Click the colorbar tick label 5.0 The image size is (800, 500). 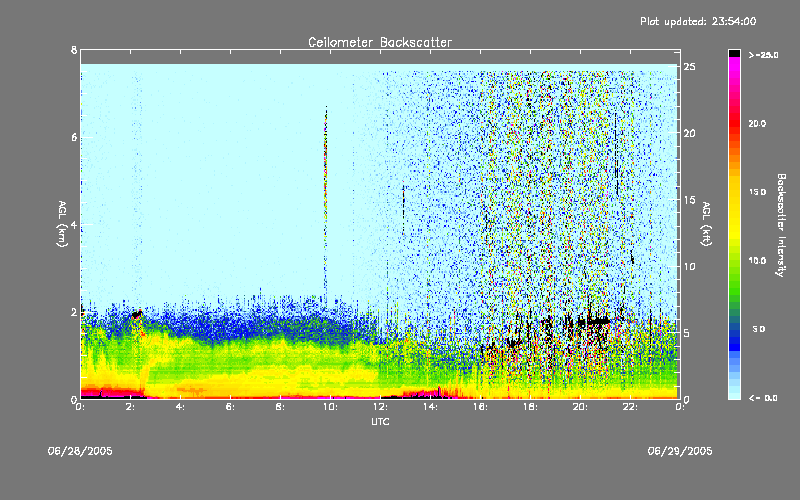[759, 330]
